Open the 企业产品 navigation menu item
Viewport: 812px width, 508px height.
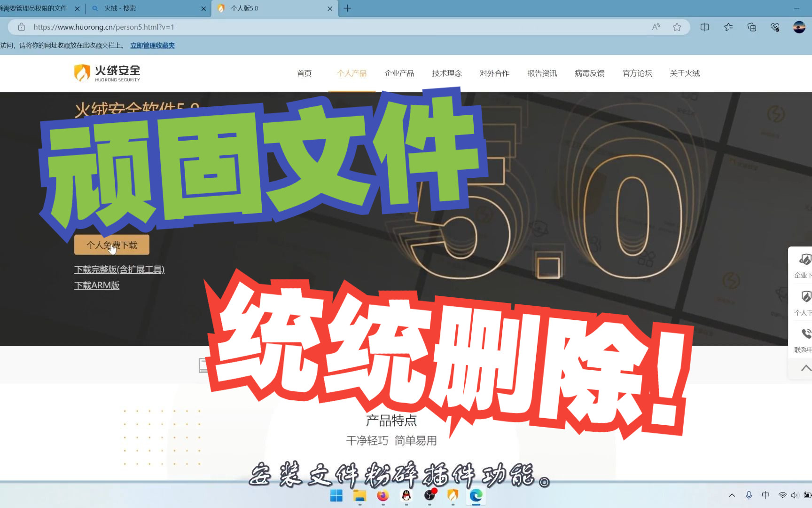(399, 73)
